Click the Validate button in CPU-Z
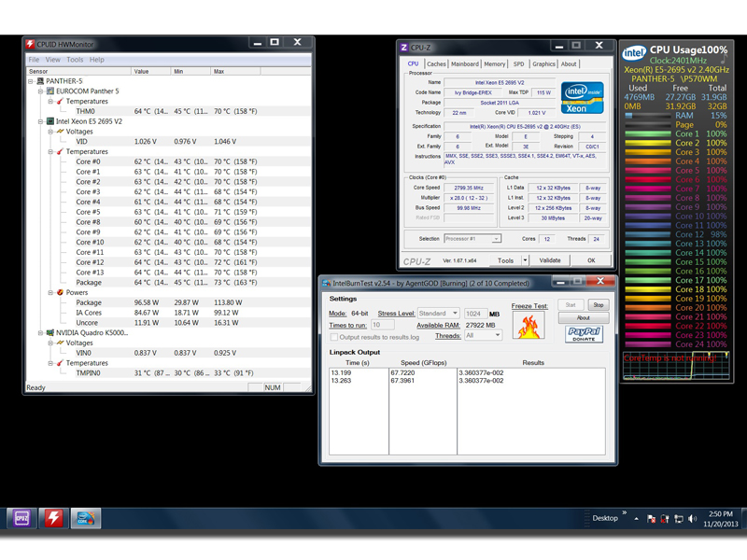The image size is (747, 560). (x=550, y=260)
